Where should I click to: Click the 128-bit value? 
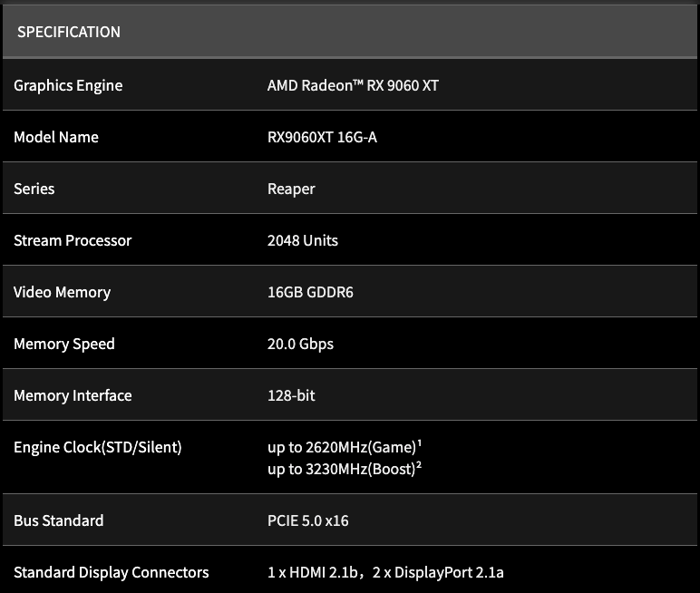(x=291, y=395)
